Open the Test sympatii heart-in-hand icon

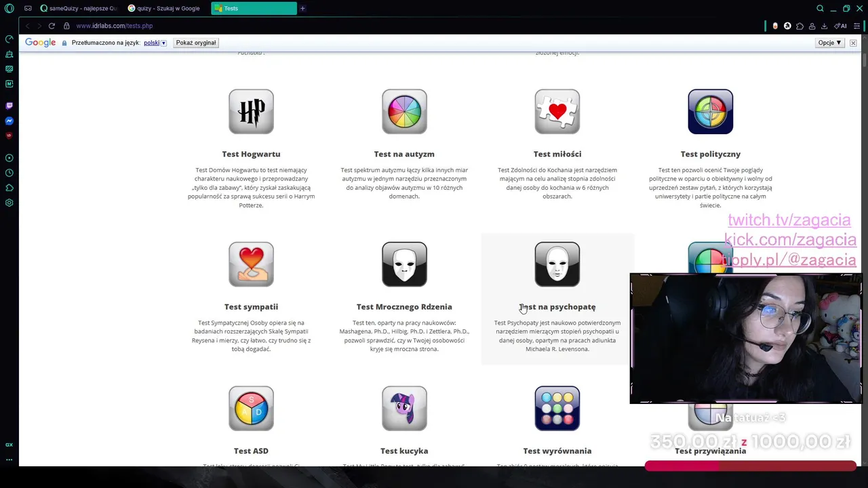(251, 264)
